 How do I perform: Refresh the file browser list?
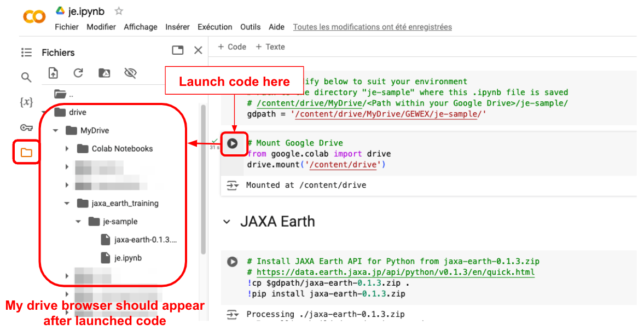tap(78, 73)
